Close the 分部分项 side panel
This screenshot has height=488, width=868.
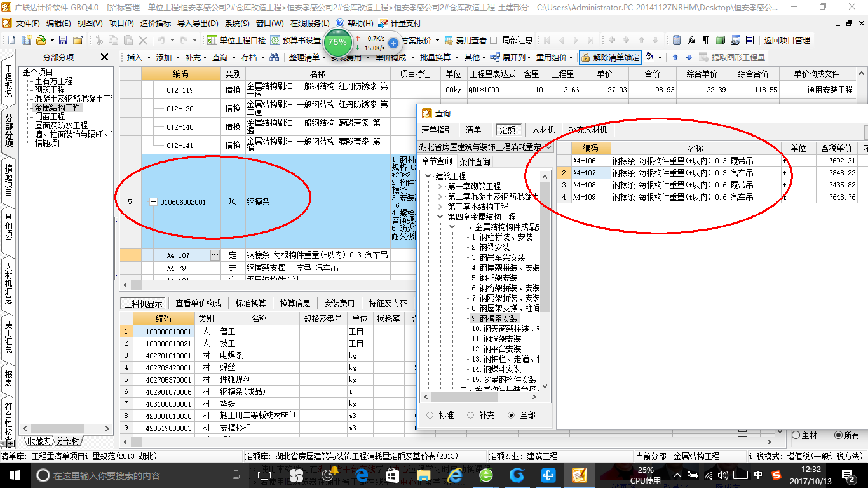tap(105, 57)
